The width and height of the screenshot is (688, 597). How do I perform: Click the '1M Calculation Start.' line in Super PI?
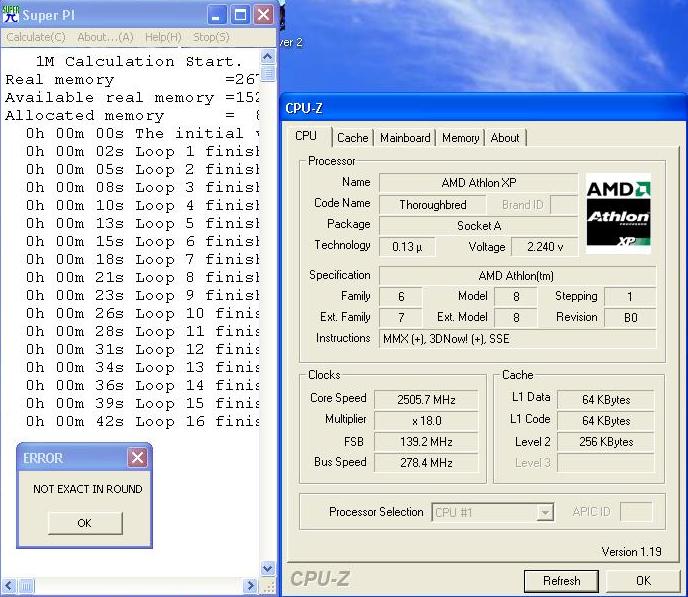139,61
